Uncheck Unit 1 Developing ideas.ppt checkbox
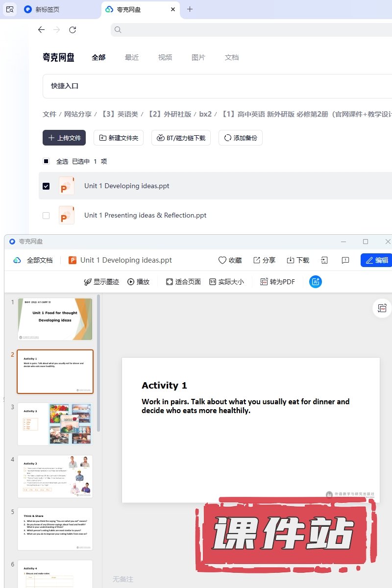This screenshot has width=392, height=588. [46, 186]
